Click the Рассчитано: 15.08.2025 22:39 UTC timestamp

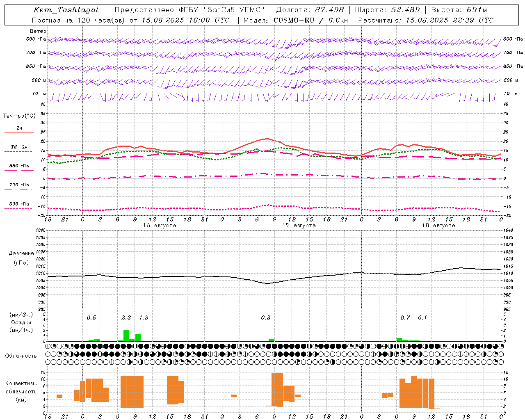click(x=426, y=20)
